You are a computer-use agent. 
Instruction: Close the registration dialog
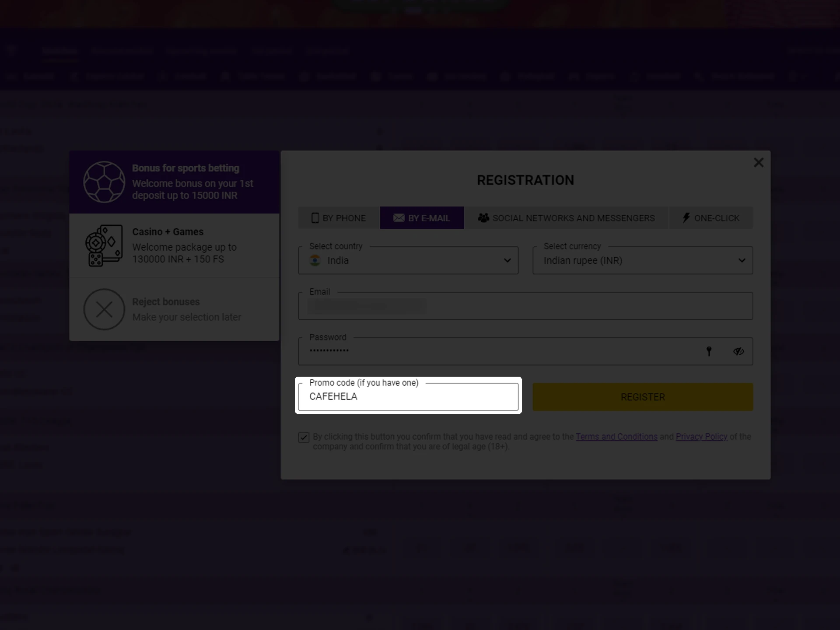[x=759, y=162]
